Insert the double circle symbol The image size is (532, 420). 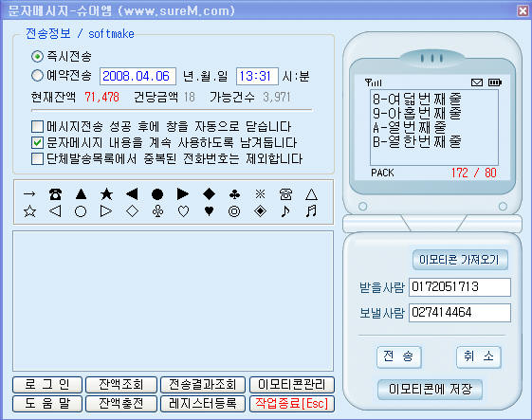(x=234, y=211)
